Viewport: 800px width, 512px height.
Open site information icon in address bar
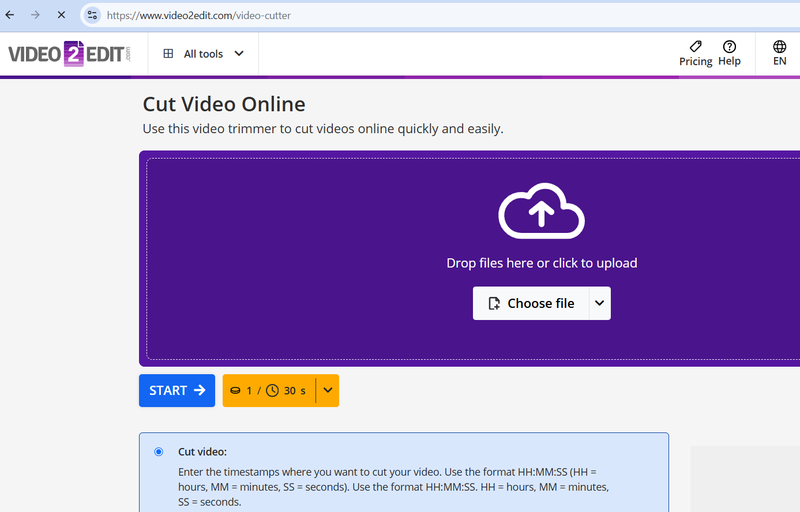click(x=92, y=15)
